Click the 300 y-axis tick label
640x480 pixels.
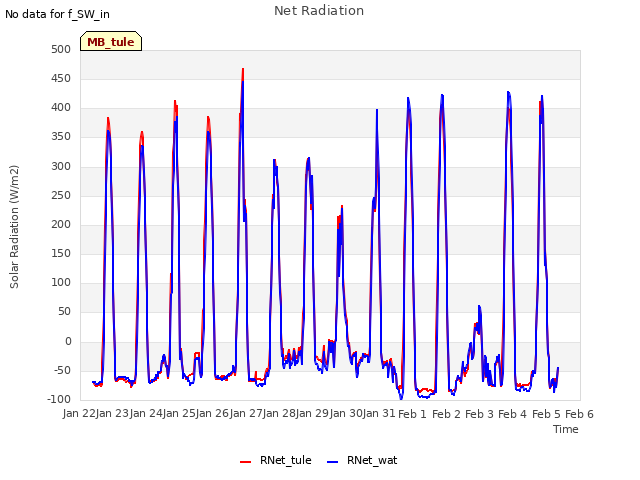(61, 166)
